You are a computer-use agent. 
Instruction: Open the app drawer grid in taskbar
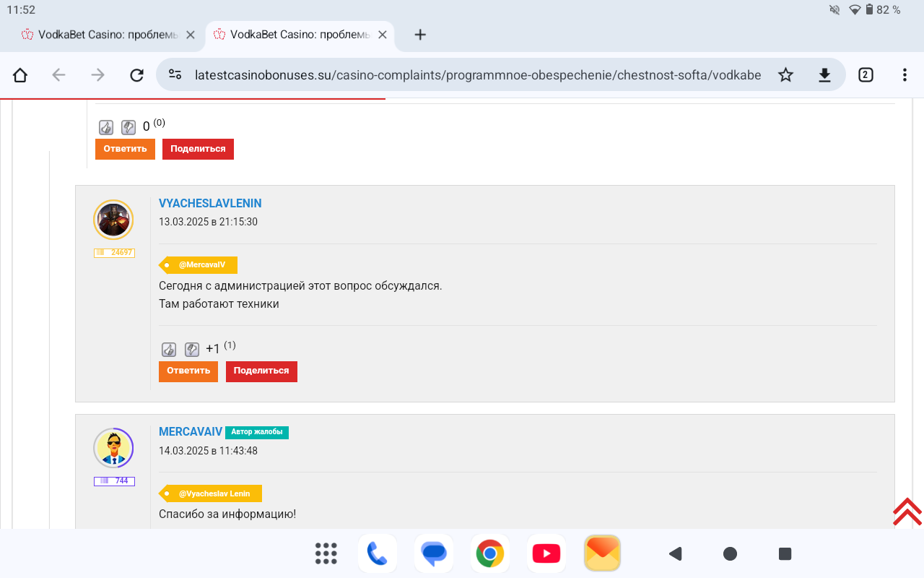click(x=326, y=553)
